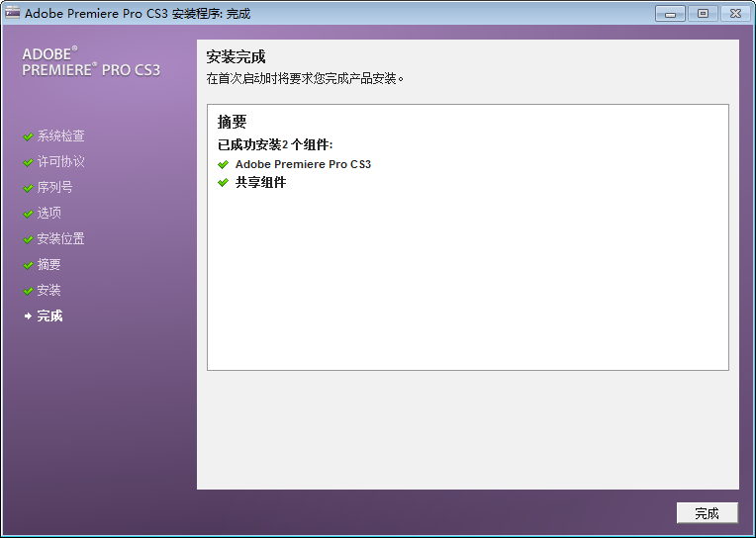Click the green checkmark beside 系统检查
The image size is (756, 538).
28,136
